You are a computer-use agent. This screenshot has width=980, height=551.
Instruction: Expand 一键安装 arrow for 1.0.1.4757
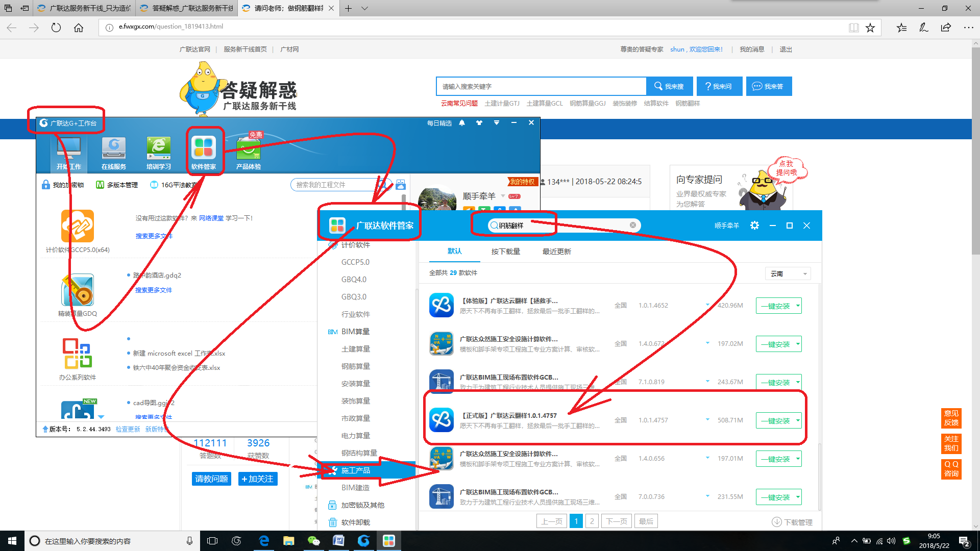pyautogui.click(x=798, y=420)
